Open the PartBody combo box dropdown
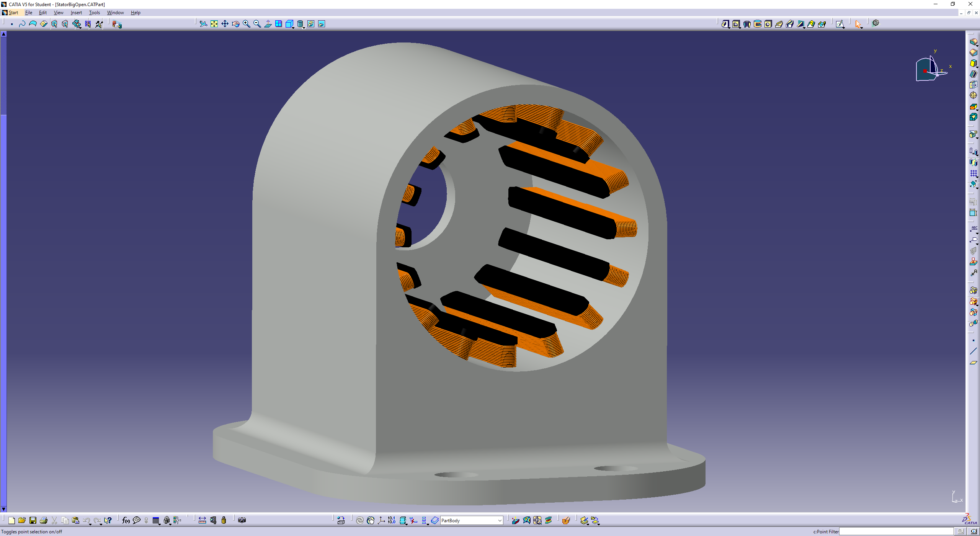This screenshot has height=536, width=980. (500, 520)
